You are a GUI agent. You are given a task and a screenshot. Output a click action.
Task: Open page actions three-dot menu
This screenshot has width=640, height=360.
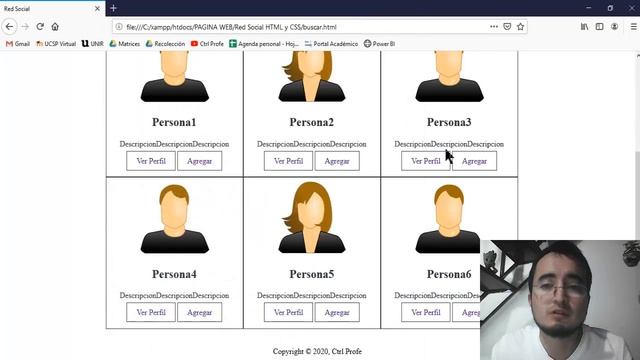(494, 27)
